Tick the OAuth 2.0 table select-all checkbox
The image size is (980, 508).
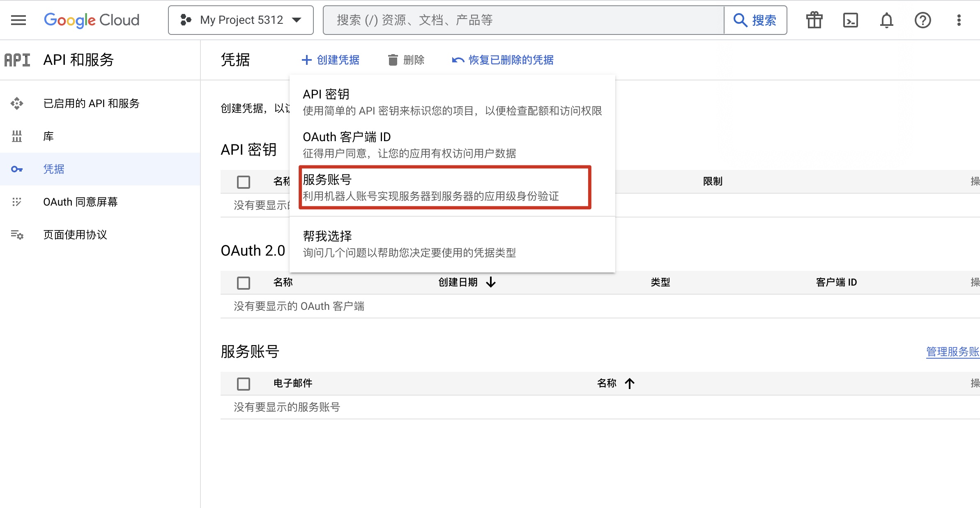(x=244, y=283)
